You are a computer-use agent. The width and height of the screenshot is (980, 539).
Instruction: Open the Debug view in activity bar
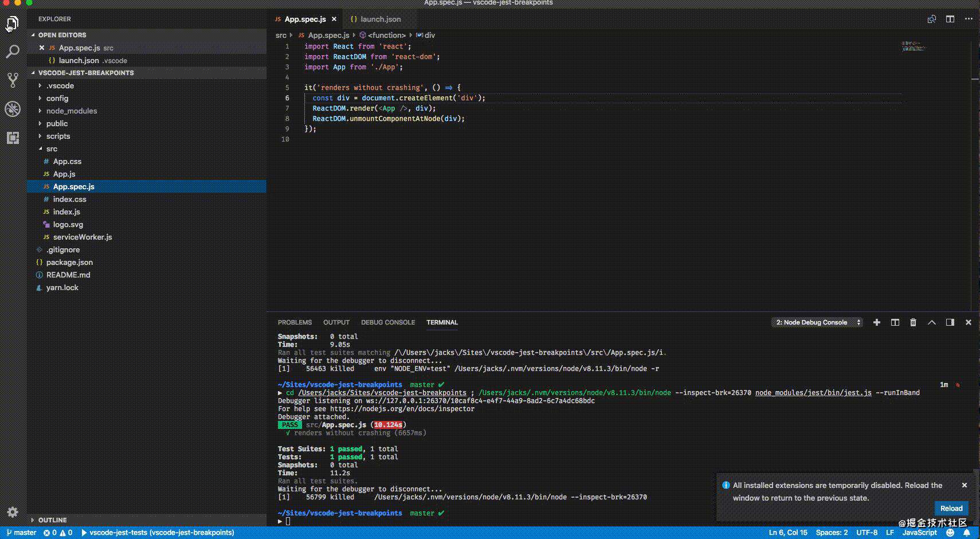pos(13,108)
